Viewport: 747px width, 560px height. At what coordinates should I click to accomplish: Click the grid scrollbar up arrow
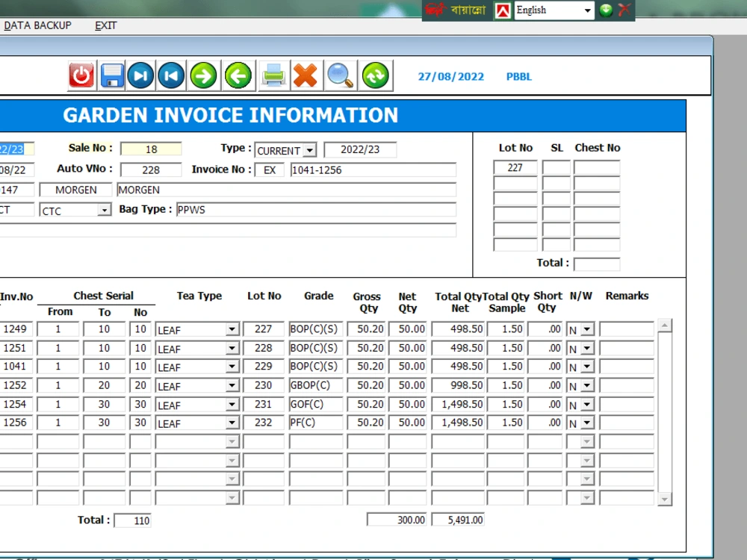pyautogui.click(x=665, y=326)
